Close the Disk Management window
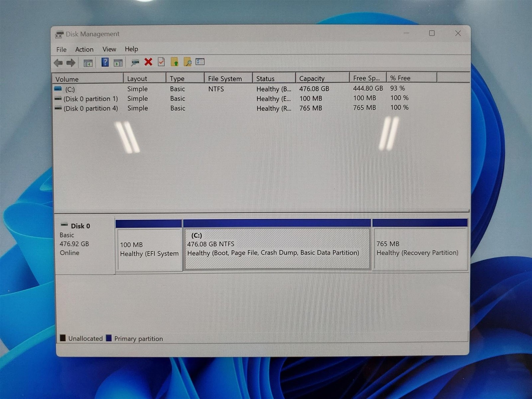This screenshot has width=532, height=399. point(458,33)
